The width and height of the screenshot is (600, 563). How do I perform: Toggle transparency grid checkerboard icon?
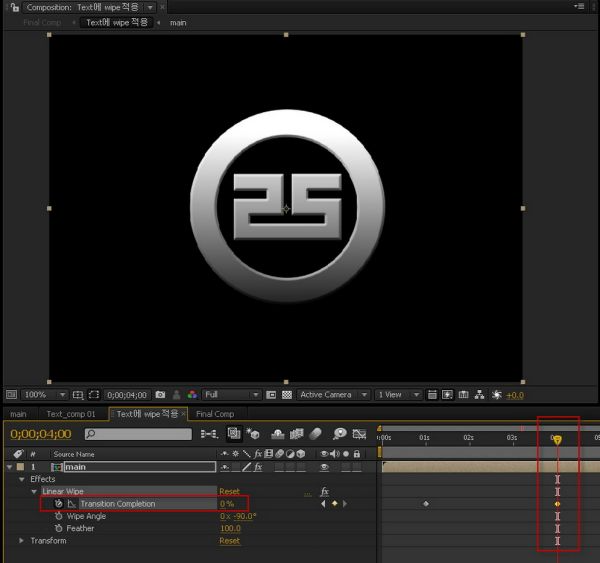pyautogui.click(x=287, y=395)
